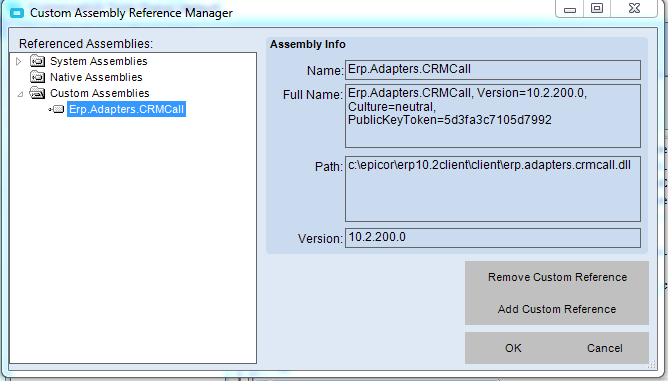Select the Custom Assemblies tree label
Viewport: 668px width, 381px height.
99,93
